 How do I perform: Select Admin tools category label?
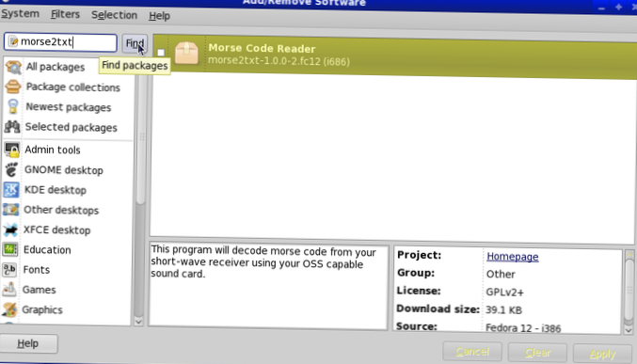tap(53, 150)
